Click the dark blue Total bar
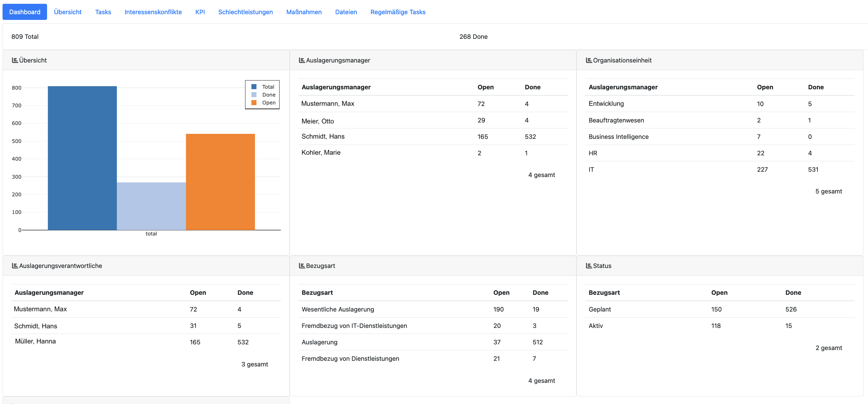 [82, 158]
